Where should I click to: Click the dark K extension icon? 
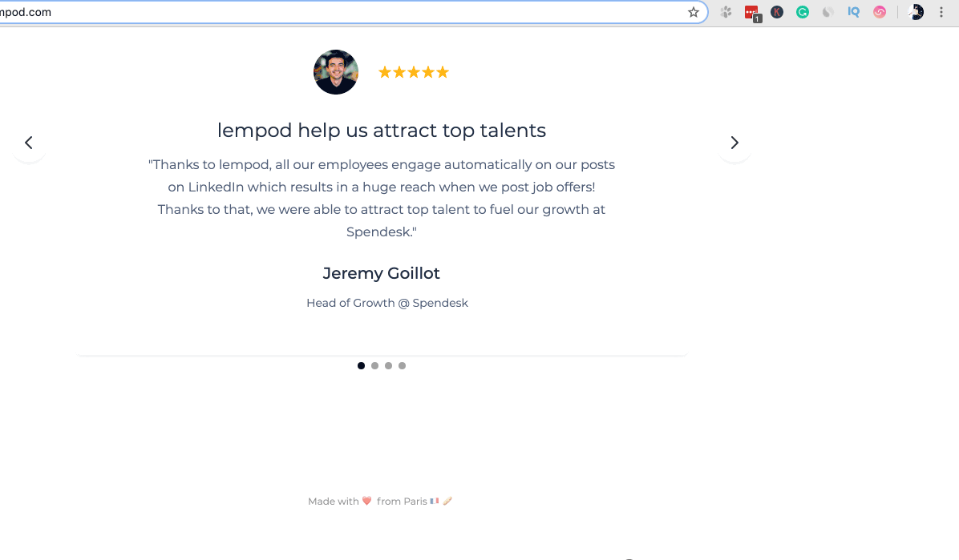coord(777,12)
